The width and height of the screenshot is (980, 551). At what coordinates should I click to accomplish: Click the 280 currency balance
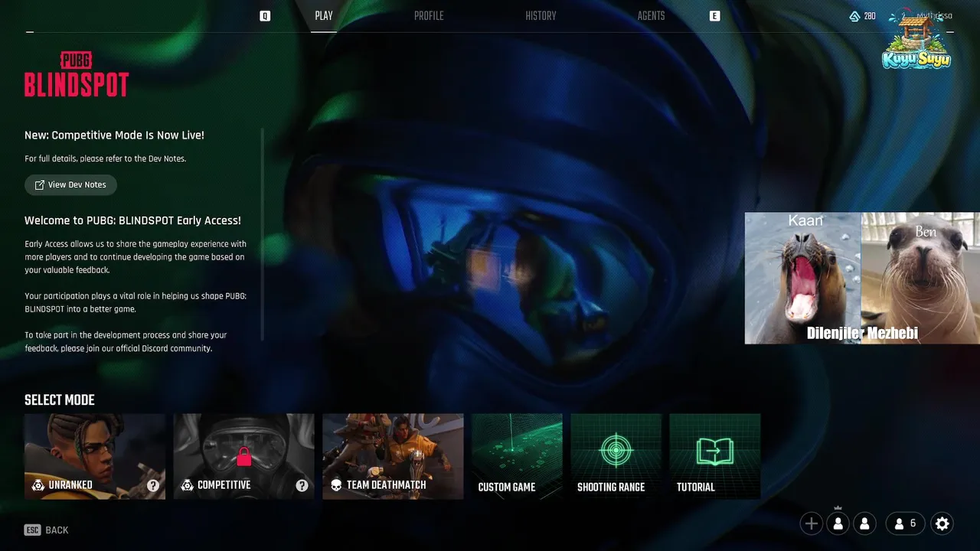[x=870, y=16]
